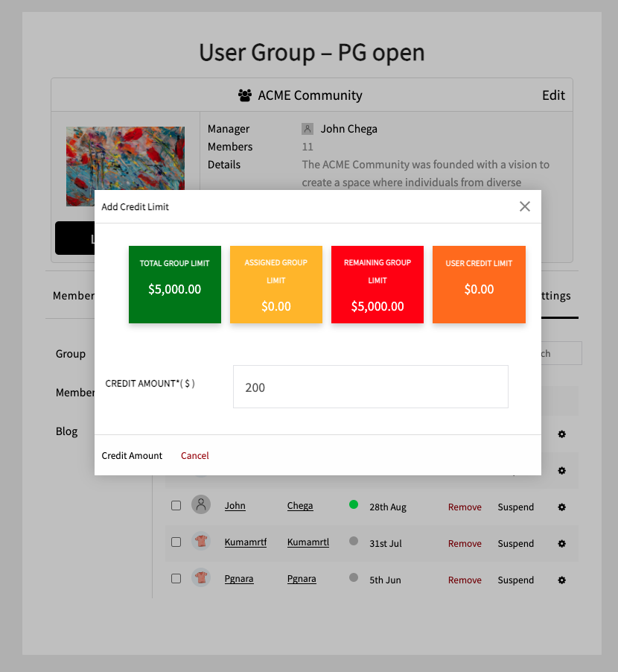618x672 pixels.
Task: Close the Add Credit Limit dialog
Action: click(x=525, y=206)
